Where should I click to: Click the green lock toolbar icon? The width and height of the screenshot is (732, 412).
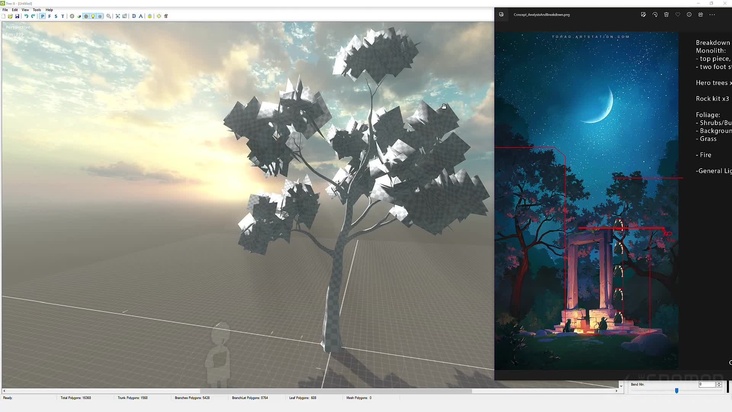150,16
